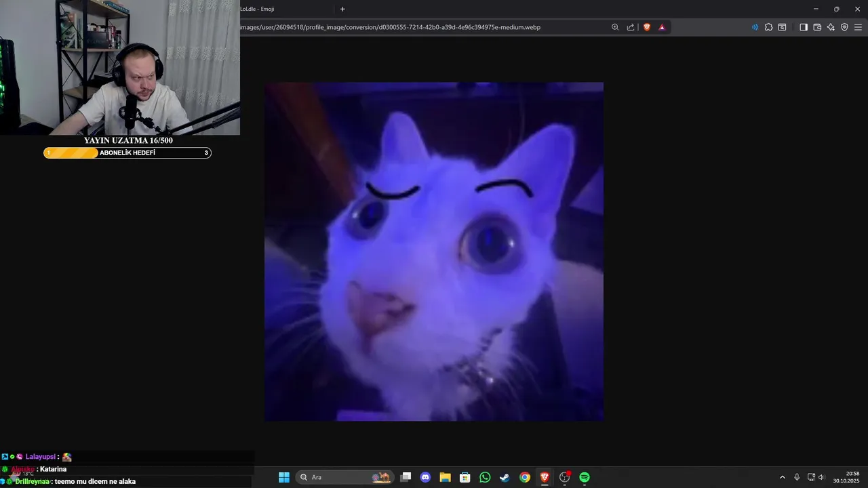Screen dimensions: 868x488
Task: Open the Windows Start menu
Action: coord(284,477)
